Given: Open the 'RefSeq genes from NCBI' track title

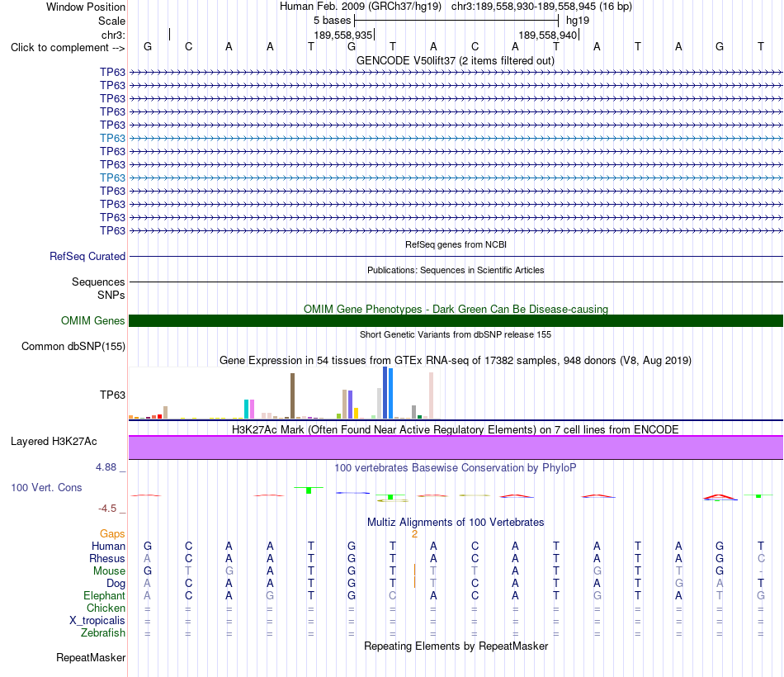Looking at the screenshot, I should pyautogui.click(x=456, y=244).
